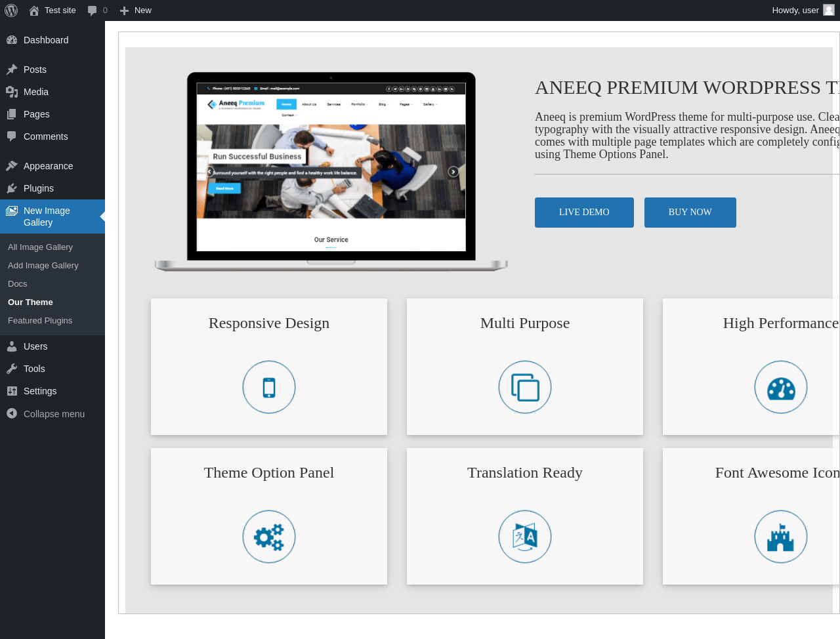Screen dimensions: 840x639
Task: Open the New content dropdown
Action: coord(135,10)
